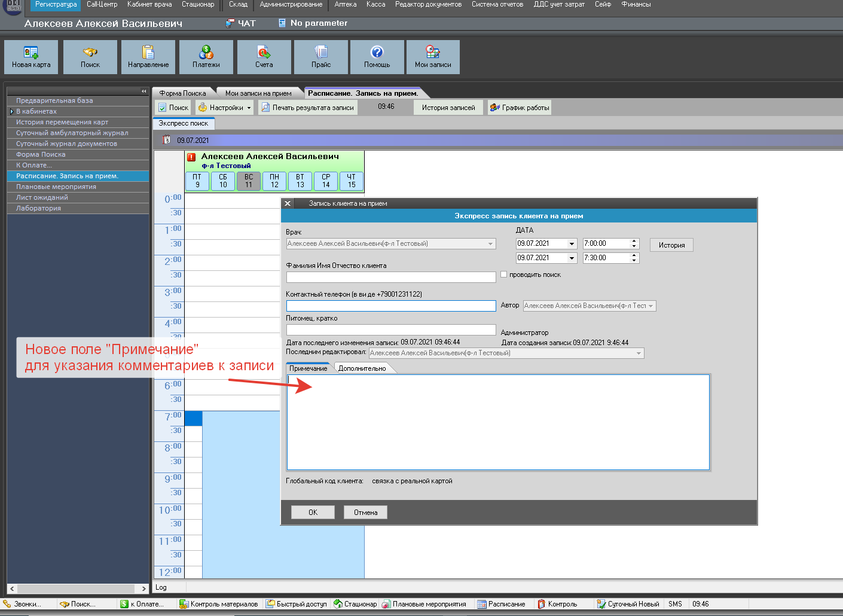Viewport: 843px width, 616px height.
Task: Enable the проводить поиск checkbox
Action: (x=504, y=275)
